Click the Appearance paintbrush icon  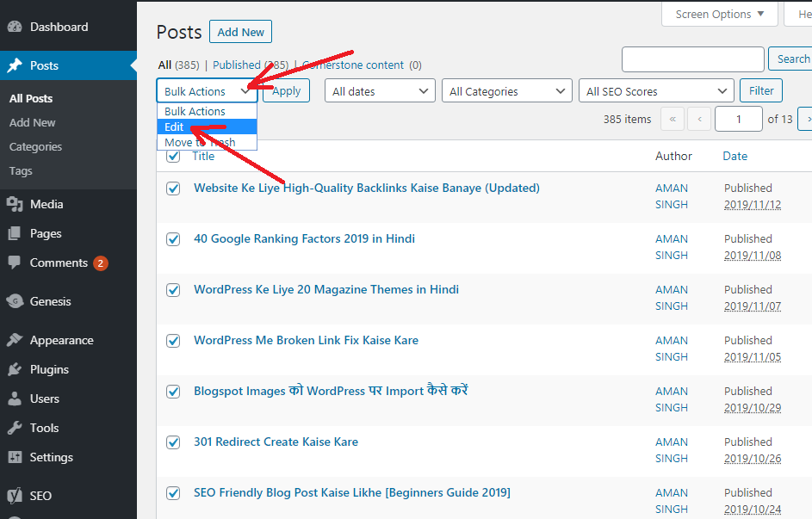point(15,340)
